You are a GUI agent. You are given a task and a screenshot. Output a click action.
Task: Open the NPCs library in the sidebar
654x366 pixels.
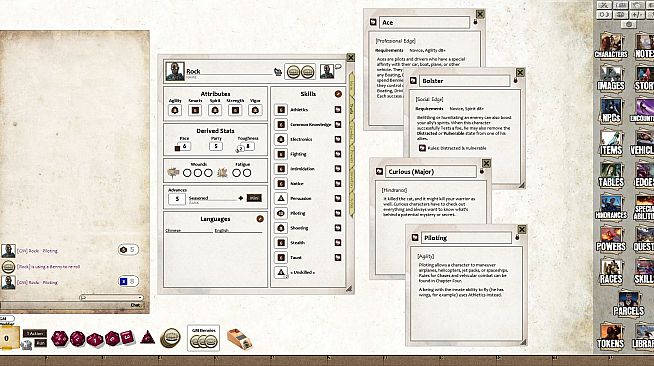coord(611,110)
